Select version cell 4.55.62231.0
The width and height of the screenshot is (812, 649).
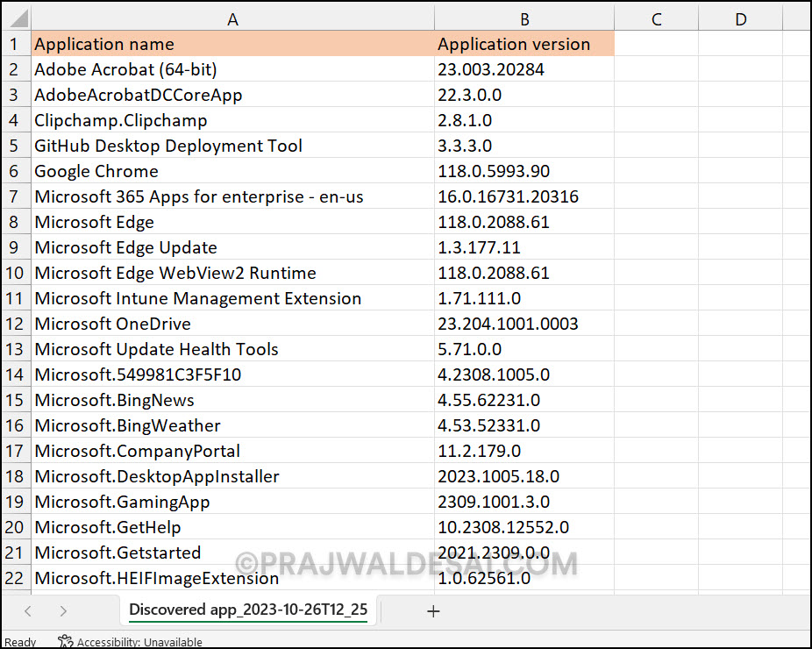click(524, 400)
